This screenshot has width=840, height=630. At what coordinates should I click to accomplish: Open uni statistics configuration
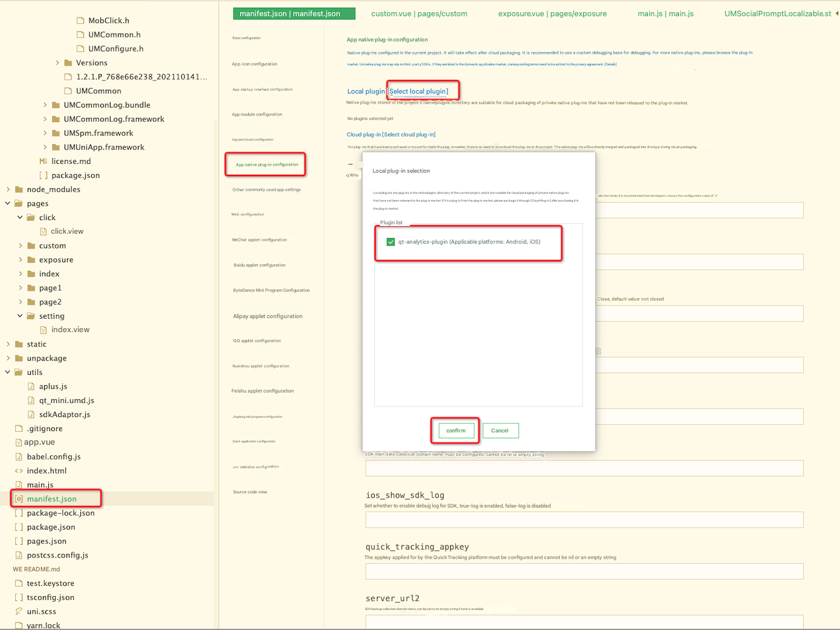256,467
